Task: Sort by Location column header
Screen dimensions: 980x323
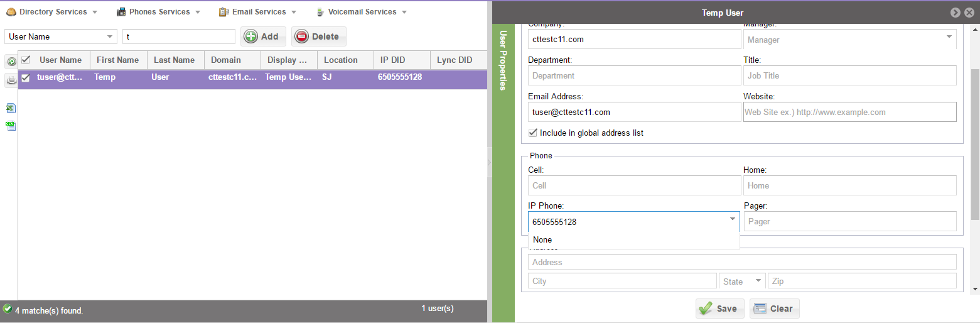Action: coord(345,60)
